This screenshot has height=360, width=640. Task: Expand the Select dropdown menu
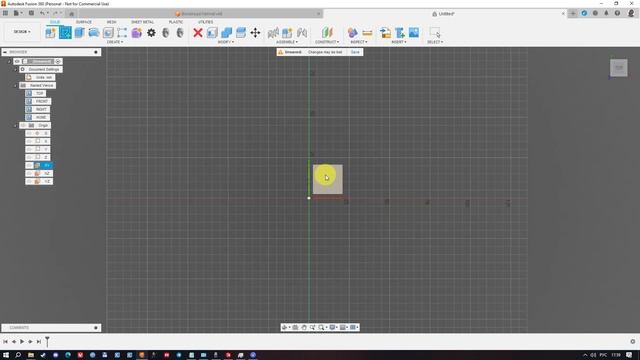pyautogui.click(x=435, y=42)
